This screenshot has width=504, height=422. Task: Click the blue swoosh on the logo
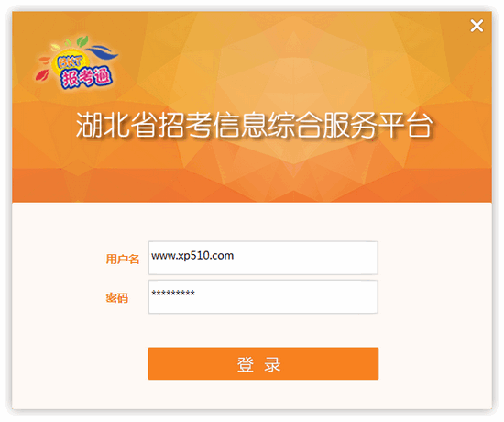[103, 52]
